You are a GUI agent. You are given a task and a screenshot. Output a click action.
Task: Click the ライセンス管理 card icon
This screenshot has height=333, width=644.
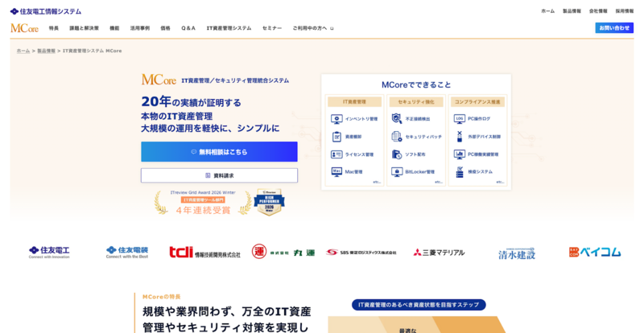tap(336, 154)
